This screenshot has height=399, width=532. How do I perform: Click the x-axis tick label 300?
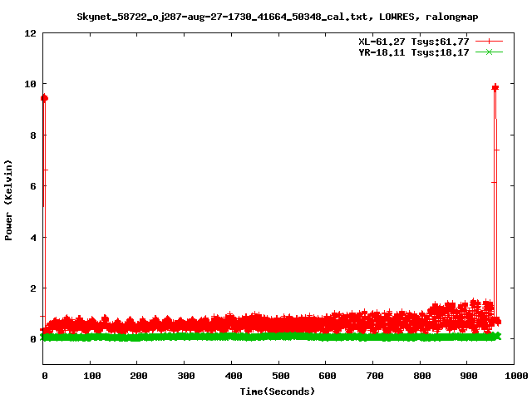[186, 376]
